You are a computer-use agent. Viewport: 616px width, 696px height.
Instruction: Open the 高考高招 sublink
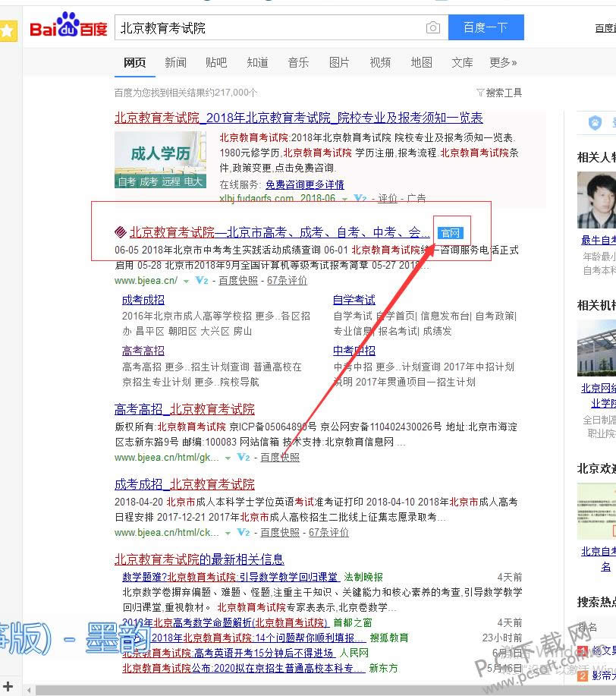tap(143, 351)
